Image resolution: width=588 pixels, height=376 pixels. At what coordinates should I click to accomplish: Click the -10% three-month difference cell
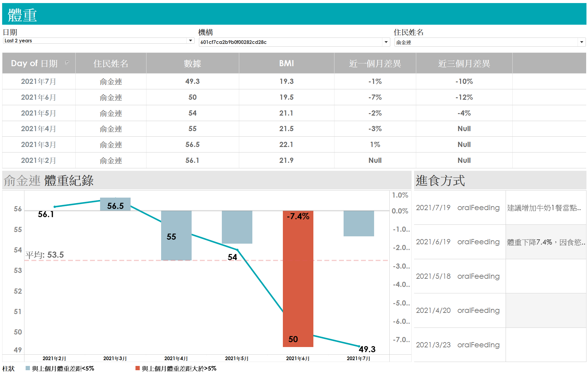pyautogui.click(x=464, y=81)
